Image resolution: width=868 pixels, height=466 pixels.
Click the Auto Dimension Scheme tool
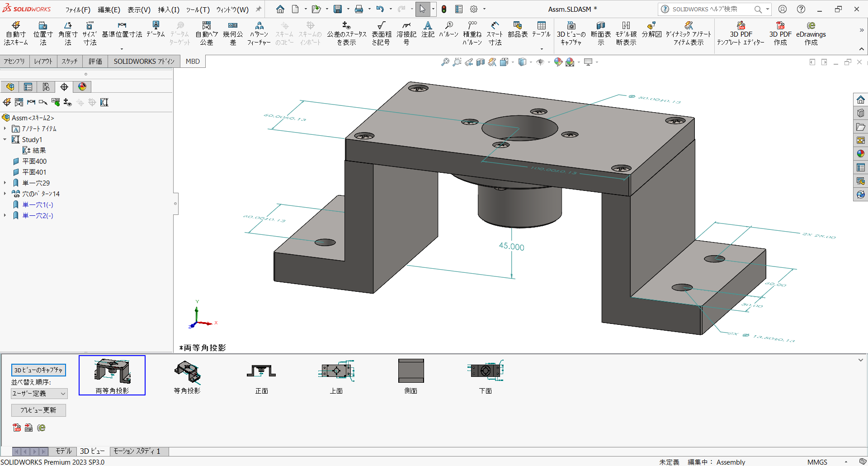pos(16,33)
